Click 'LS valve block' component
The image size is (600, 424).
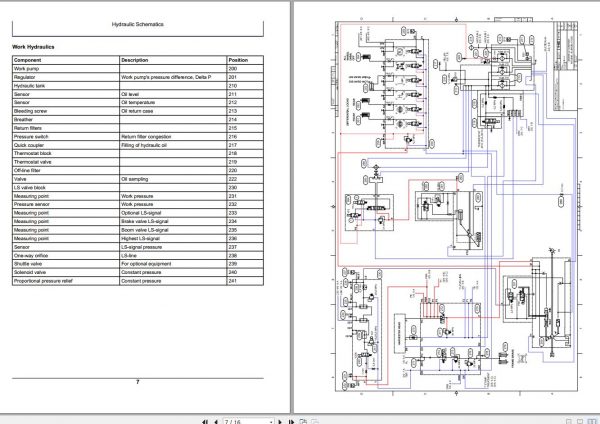(29, 188)
